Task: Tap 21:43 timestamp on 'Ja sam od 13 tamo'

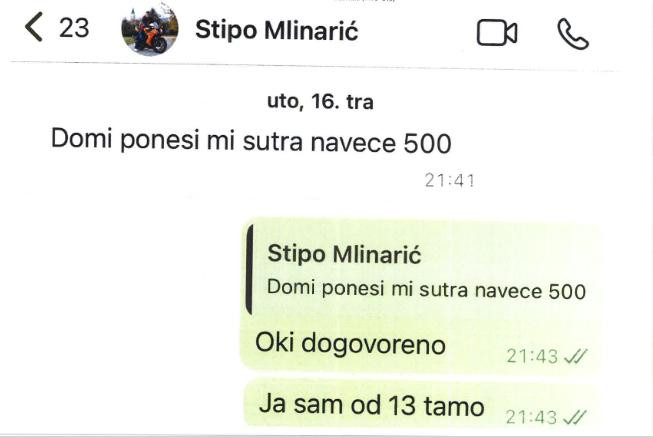Action: coord(531,417)
